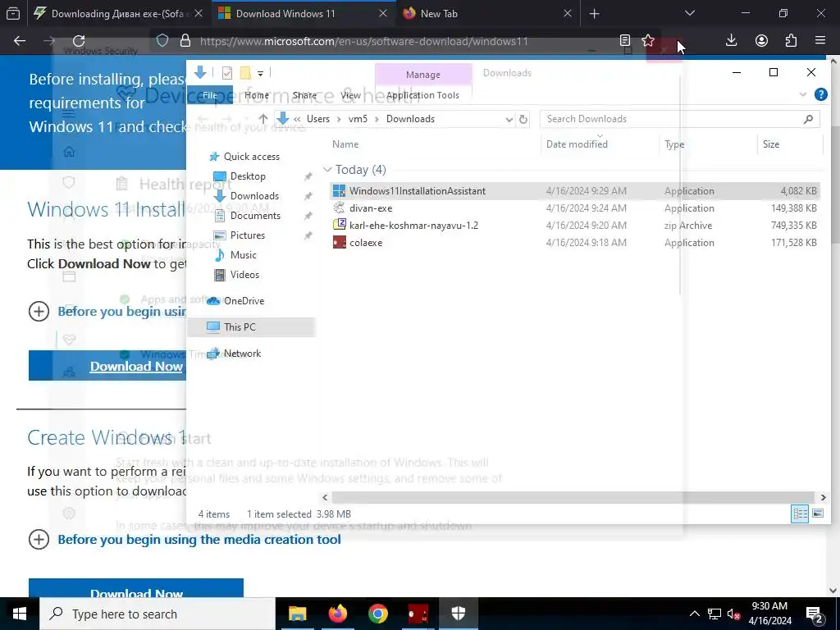The image size is (840, 630).
Task: Open Windows Security from the taskbar
Action: (x=458, y=614)
